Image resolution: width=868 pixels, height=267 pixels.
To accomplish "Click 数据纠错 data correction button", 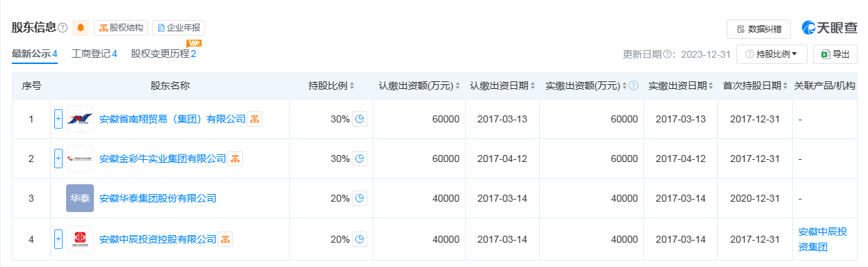I will coord(758,29).
